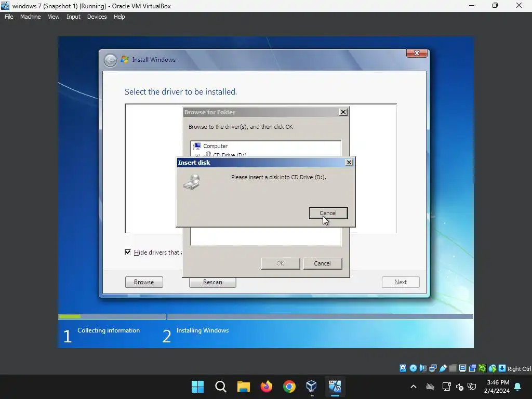Click the VirtualBox window title icon
The image size is (532, 399).
5,6
